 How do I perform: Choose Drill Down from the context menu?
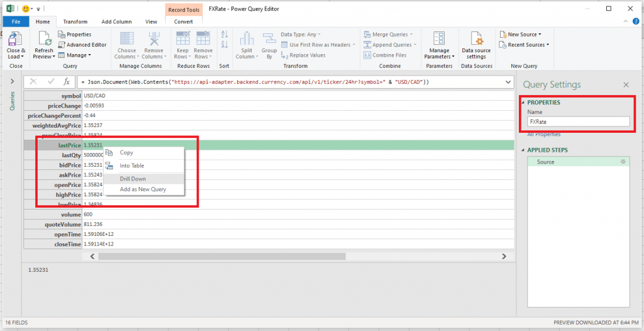(x=144, y=179)
